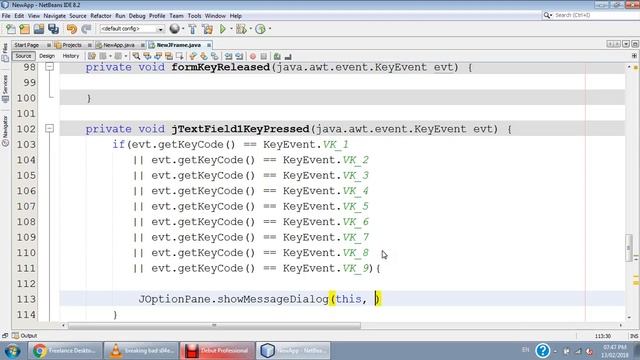Viewport: 640px width, 360px height.
Task: Close the NewJFrame.java tab
Action: click(x=209, y=45)
